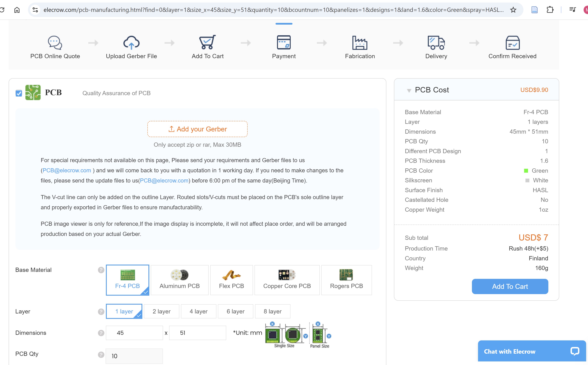Open browser extensions puzzle icon
The image size is (588, 365).
point(550,10)
